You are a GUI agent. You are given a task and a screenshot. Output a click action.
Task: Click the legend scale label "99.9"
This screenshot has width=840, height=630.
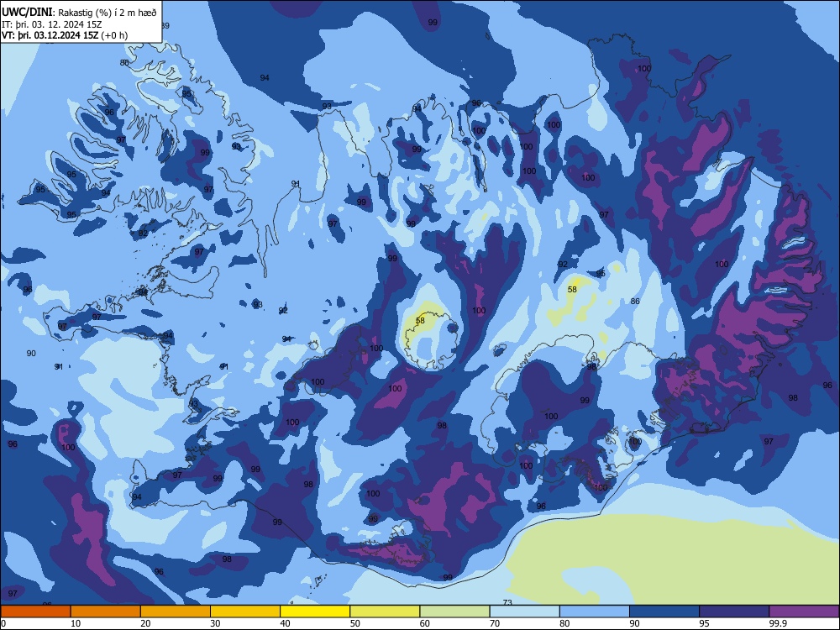click(x=777, y=623)
